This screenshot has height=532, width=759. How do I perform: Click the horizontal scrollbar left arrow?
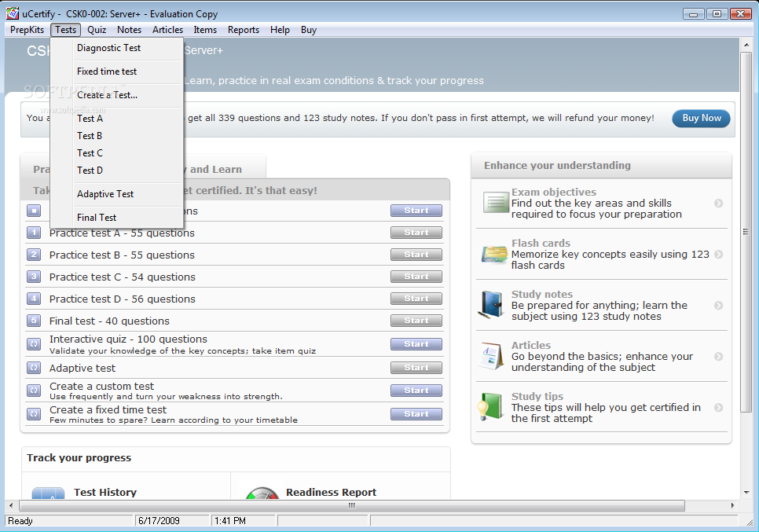pyautogui.click(x=12, y=505)
